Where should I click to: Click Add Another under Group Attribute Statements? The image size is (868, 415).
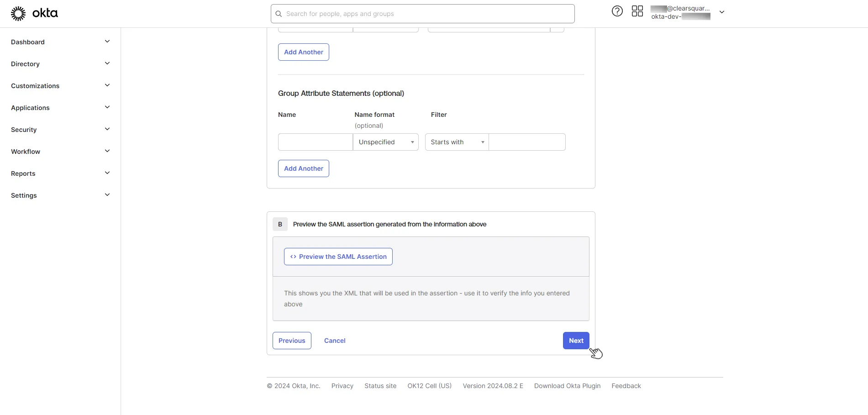pyautogui.click(x=304, y=168)
